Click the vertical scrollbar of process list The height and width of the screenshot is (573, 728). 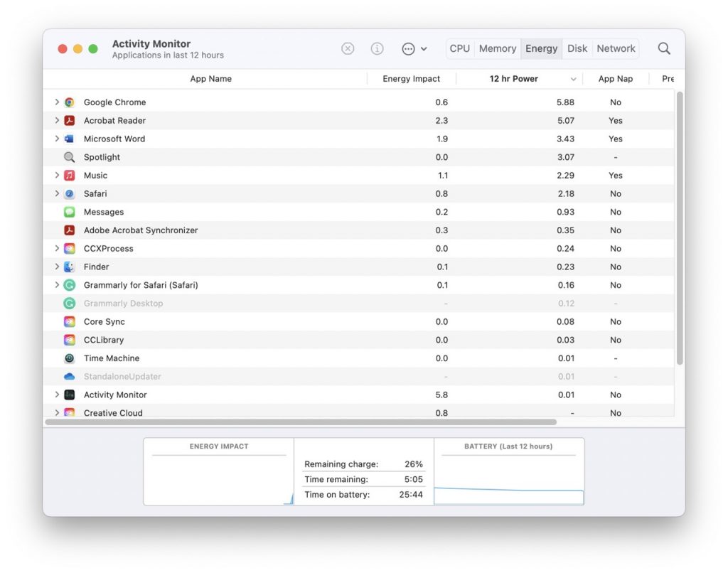[680, 228]
